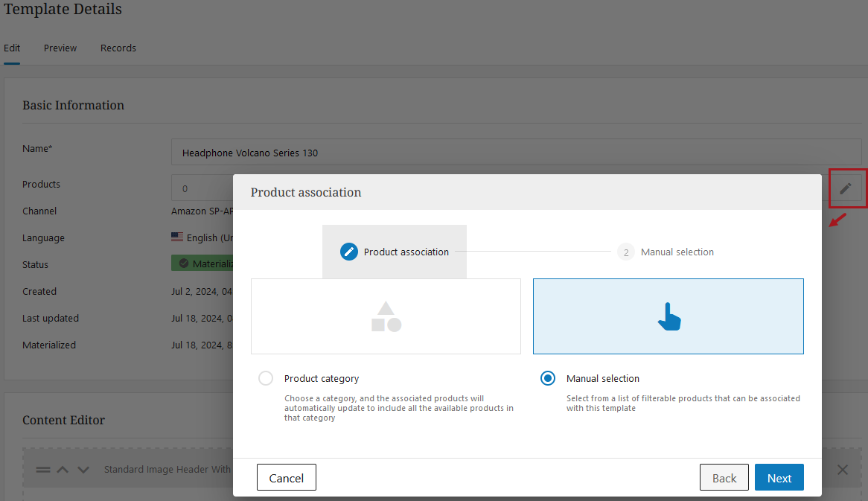This screenshot has width=868, height=501.
Task: Click the green Materialized status checkmark
Action: [183, 264]
